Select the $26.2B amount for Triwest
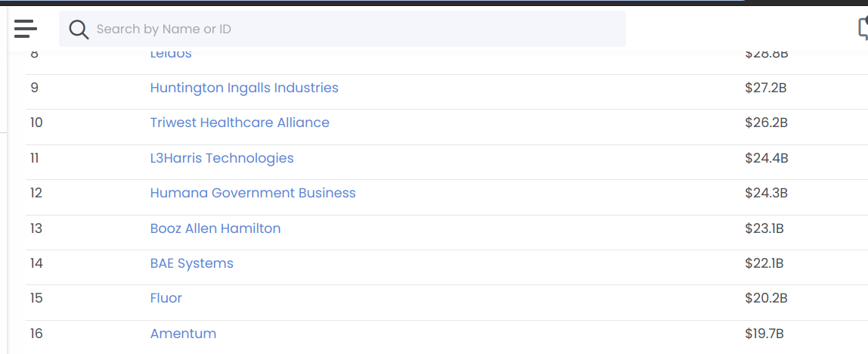This screenshot has width=868, height=354. (x=766, y=123)
